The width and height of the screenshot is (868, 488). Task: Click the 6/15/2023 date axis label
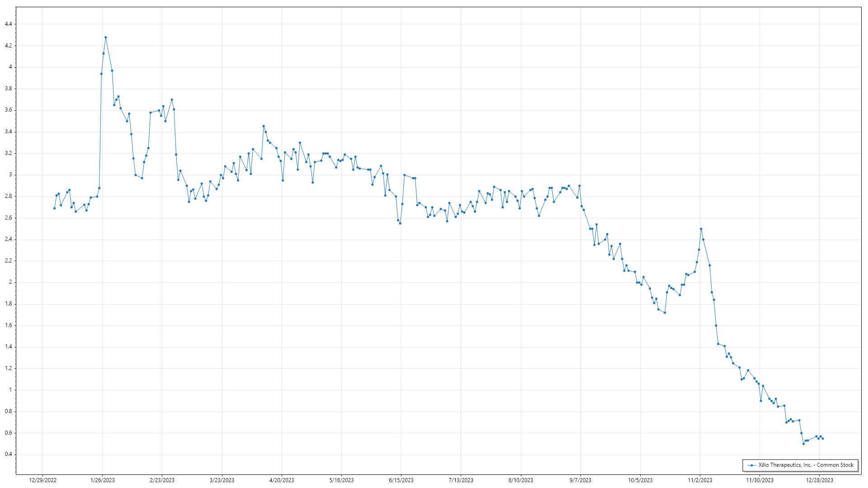click(x=401, y=480)
